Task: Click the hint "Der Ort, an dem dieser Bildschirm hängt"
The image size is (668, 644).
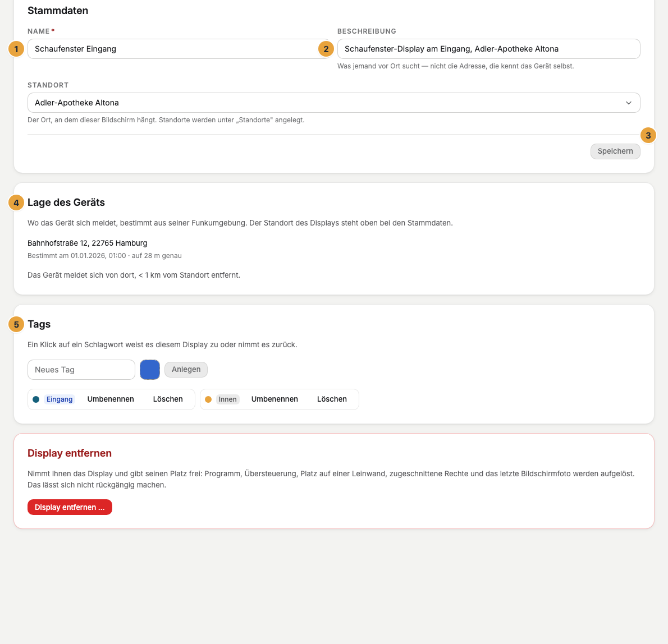Action: (x=166, y=120)
